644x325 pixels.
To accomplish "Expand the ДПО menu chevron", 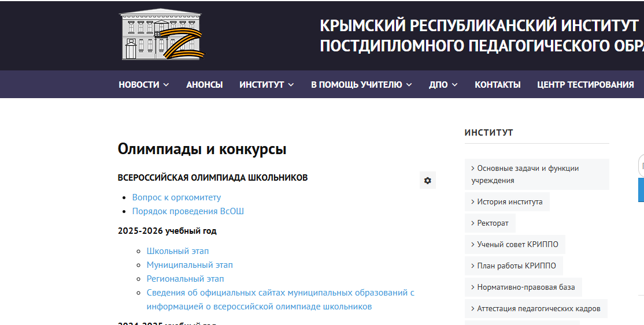I will tap(454, 85).
